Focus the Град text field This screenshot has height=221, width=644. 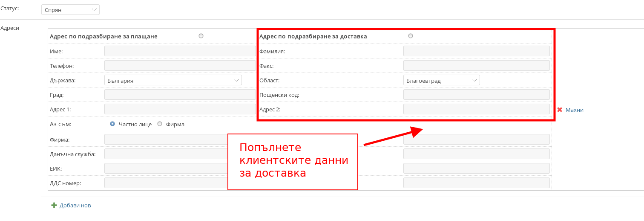[x=180, y=95]
